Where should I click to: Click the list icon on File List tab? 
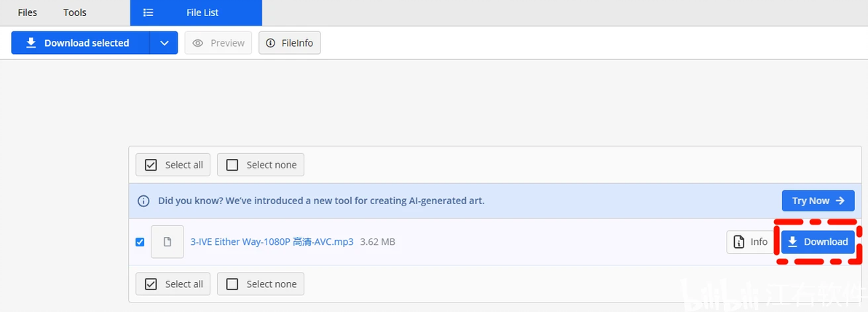[x=148, y=12]
